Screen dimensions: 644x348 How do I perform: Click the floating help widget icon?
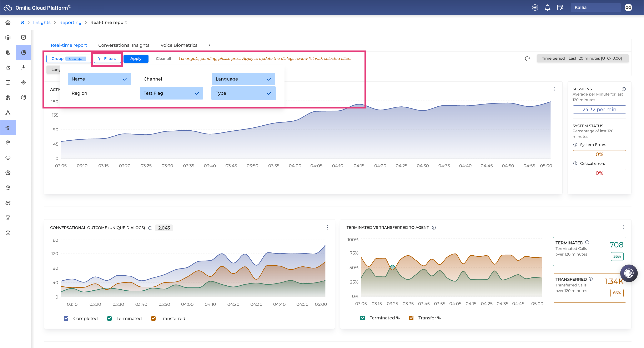click(629, 273)
